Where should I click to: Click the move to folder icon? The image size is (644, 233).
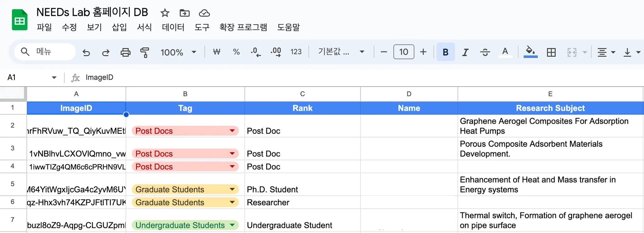[x=185, y=13]
